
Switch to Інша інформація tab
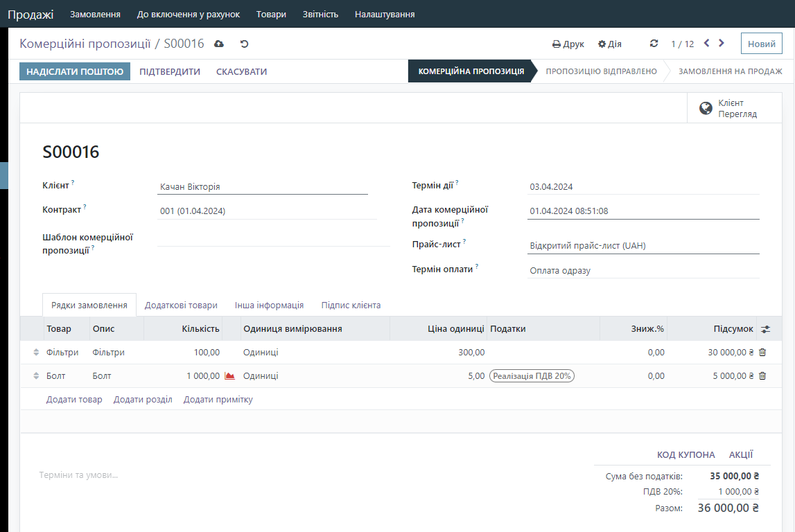pos(269,305)
